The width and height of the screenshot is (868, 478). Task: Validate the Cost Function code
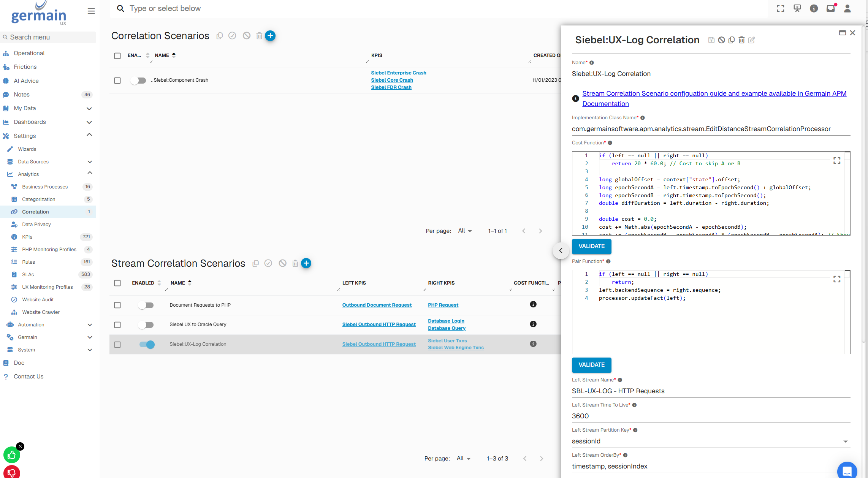point(591,247)
